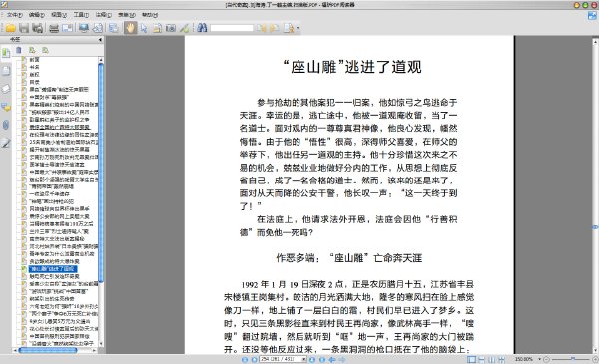The height and width of the screenshot is (364, 599).
Task: Click the next view forward arrow
Action: [x=342, y=359]
